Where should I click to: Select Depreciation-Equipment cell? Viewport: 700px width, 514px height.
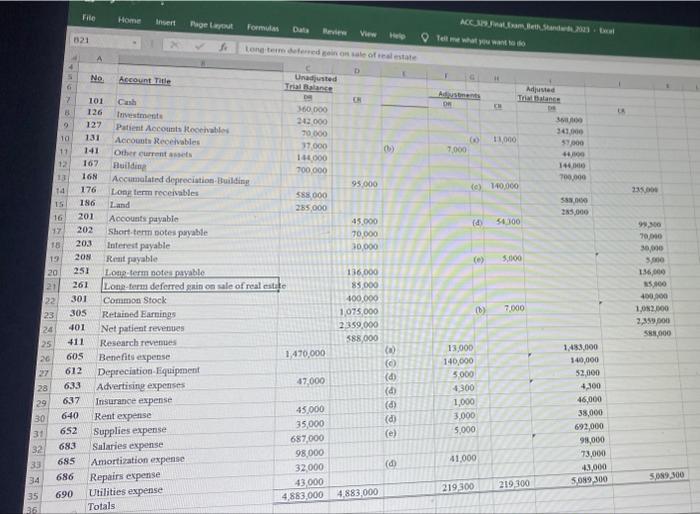click(x=148, y=371)
